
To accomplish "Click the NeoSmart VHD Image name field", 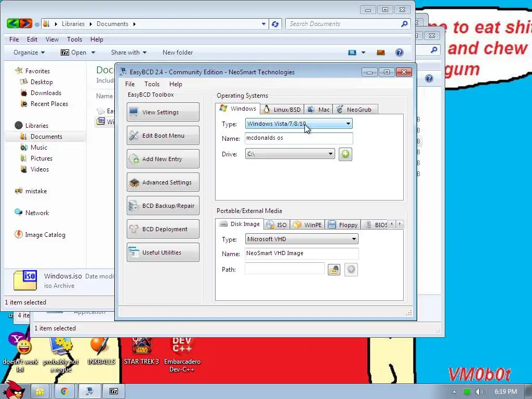I will (x=301, y=254).
